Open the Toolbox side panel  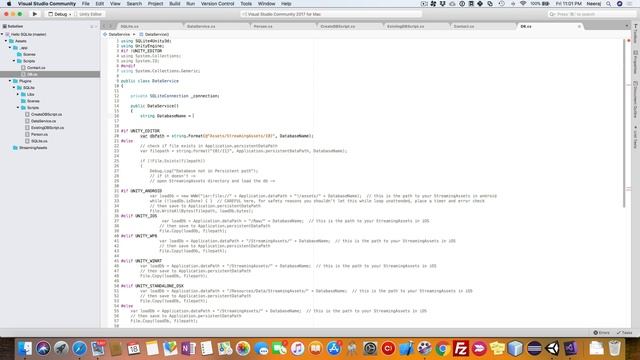pyautogui.click(x=636, y=34)
